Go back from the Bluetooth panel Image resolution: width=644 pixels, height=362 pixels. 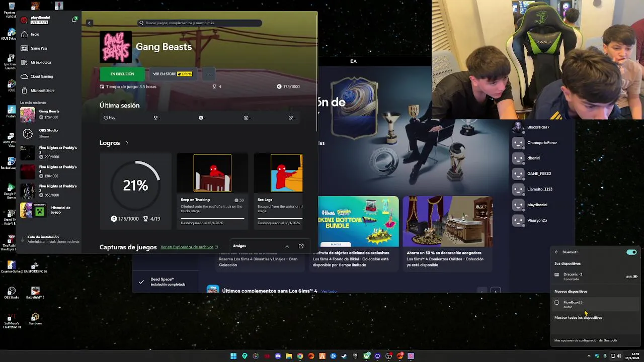[x=556, y=252]
